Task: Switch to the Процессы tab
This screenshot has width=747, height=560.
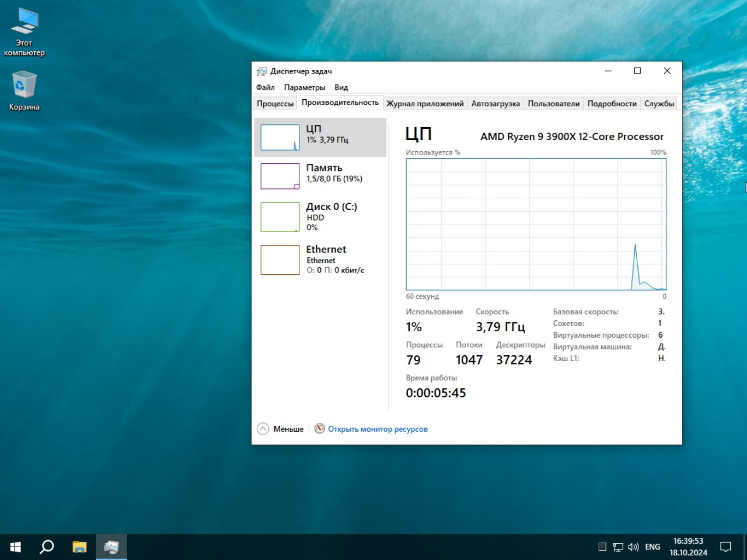Action: click(275, 104)
